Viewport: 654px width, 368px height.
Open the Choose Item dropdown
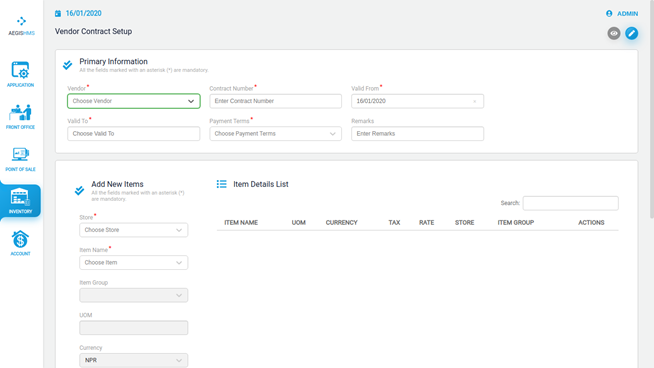click(133, 262)
